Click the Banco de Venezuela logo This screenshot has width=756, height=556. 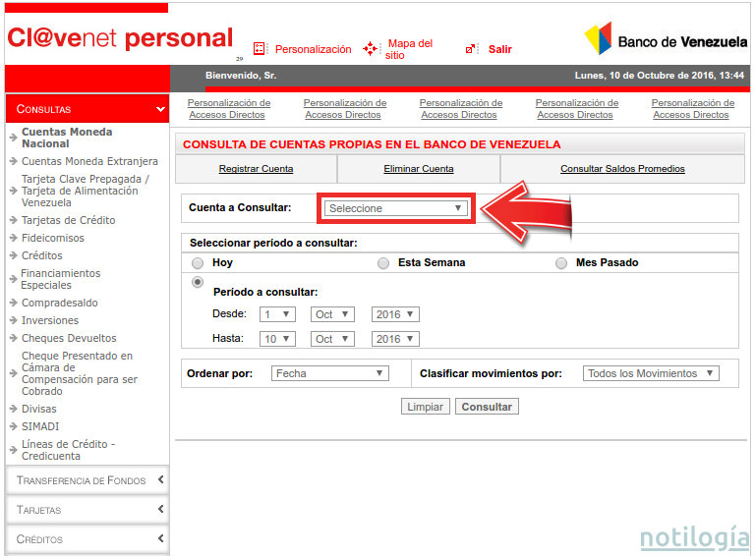[666, 38]
